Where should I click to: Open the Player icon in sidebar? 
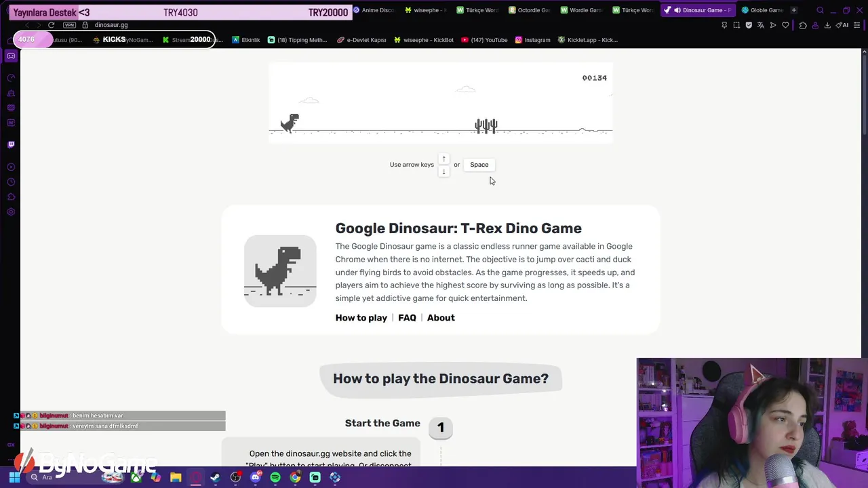click(x=11, y=167)
